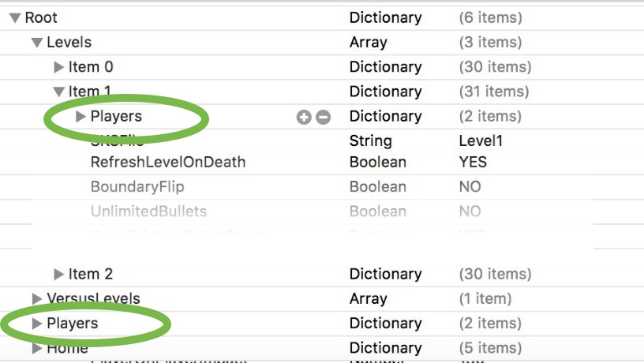644x363 pixels.
Task: Expand the Item 2 dictionary
Action: click(x=58, y=274)
